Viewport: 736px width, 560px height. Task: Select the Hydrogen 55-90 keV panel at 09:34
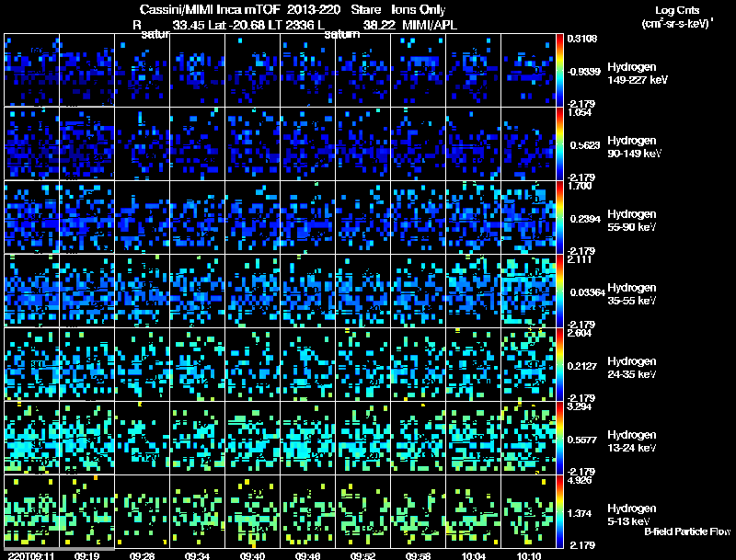pyautogui.click(x=197, y=217)
